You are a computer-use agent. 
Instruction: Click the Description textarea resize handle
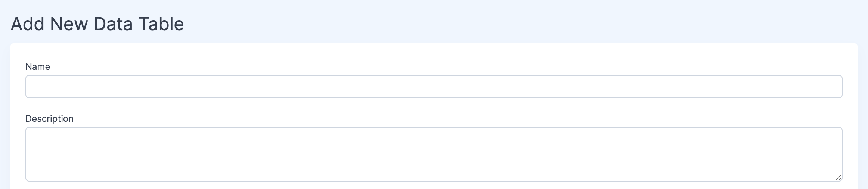[x=838, y=178]
